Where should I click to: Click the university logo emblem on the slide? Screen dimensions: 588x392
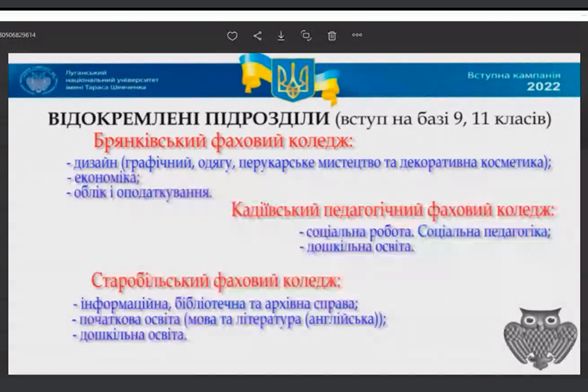click(x=39, y=80)
